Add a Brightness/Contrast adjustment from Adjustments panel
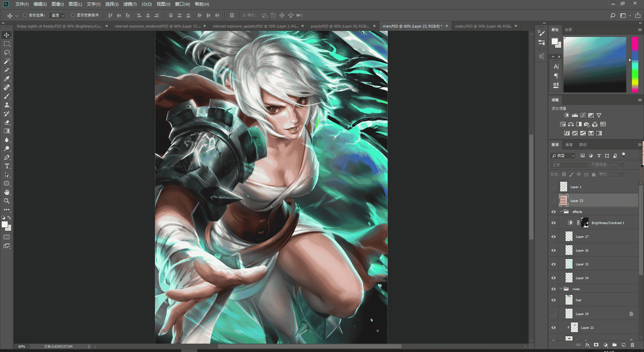 pos(567,115)
